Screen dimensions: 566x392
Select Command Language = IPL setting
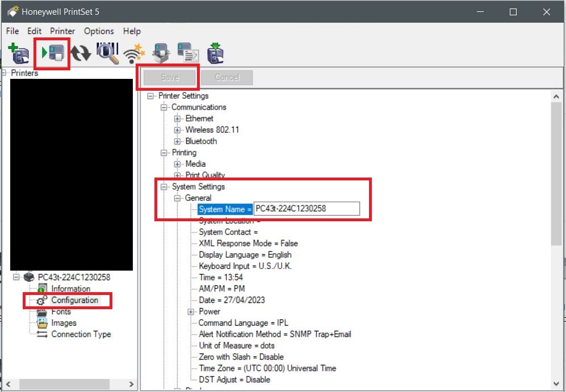click(244, 323)
